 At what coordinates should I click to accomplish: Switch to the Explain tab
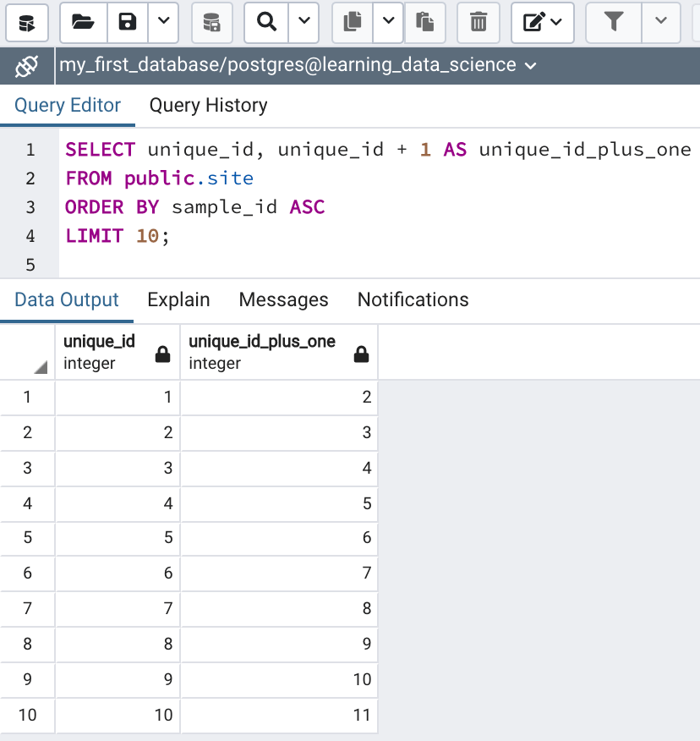coord(178,300)
